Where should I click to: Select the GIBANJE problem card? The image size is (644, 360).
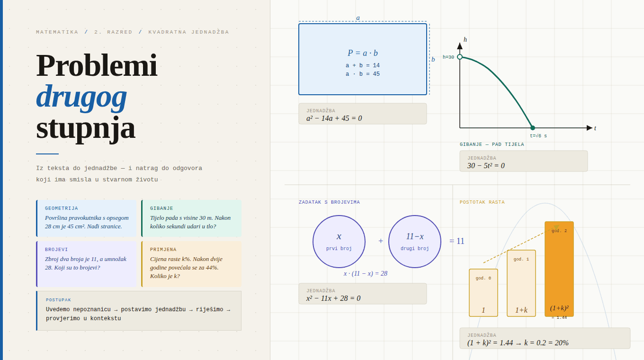[x=191, y=218]
